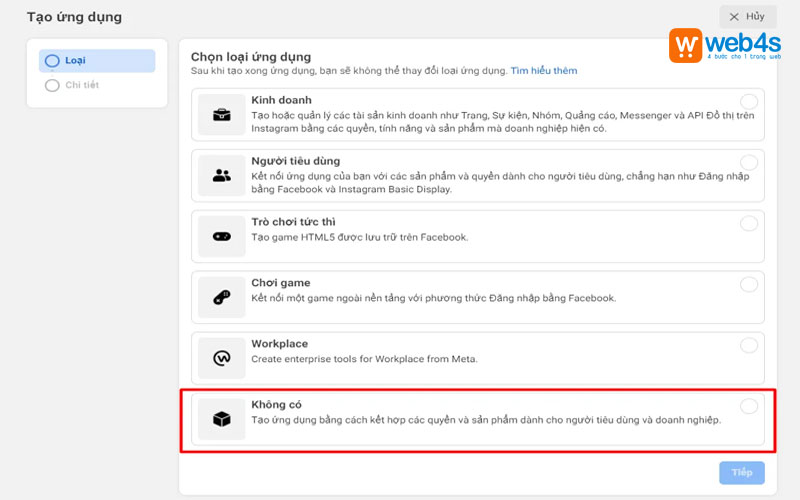Click the Workplace option title text
Viewport: 800px width, 500px height.
pyautogui.click(x=279, y=344)
